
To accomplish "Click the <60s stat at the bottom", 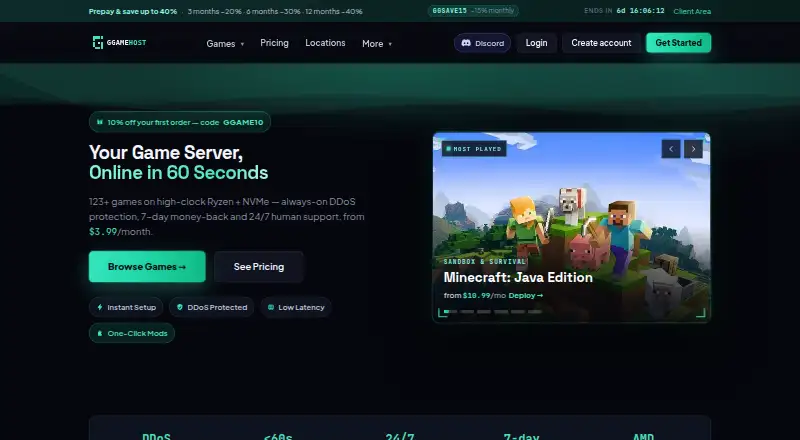I will (x=278, y=436).
